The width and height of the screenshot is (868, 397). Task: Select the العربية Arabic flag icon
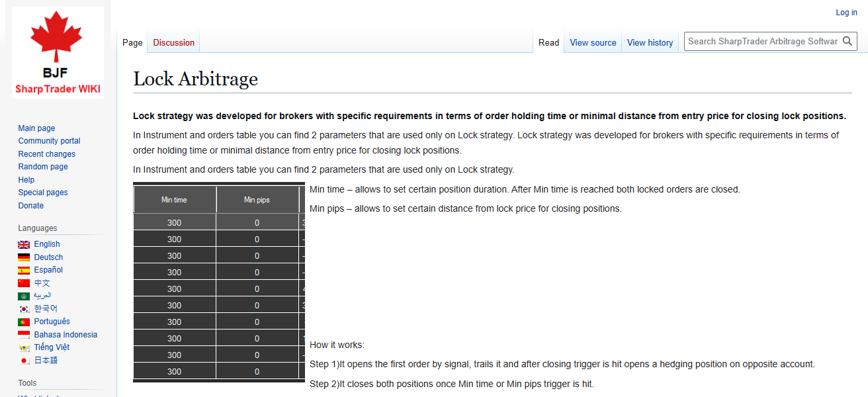click(x=23, y=295)
